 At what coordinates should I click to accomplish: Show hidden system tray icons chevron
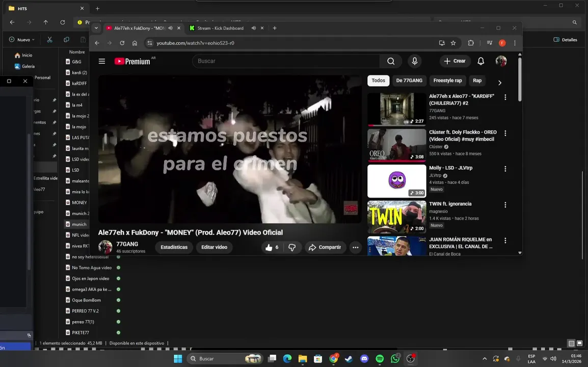485,359
